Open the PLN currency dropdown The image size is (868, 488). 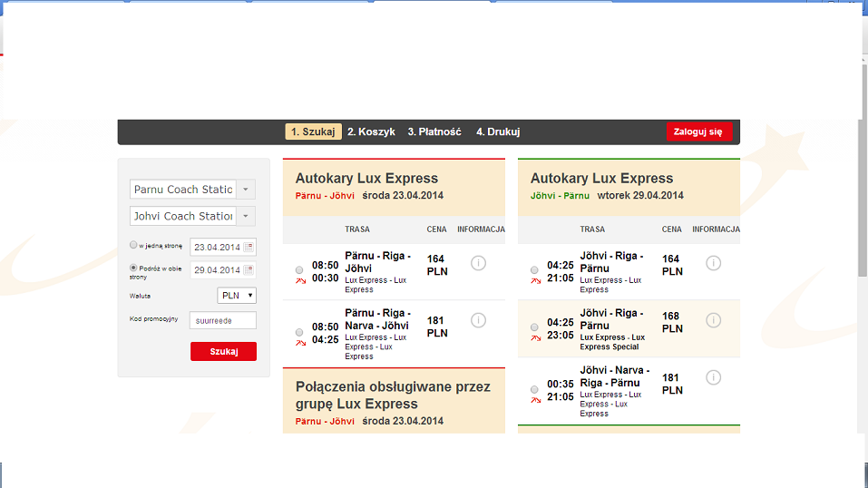[237, 296]
